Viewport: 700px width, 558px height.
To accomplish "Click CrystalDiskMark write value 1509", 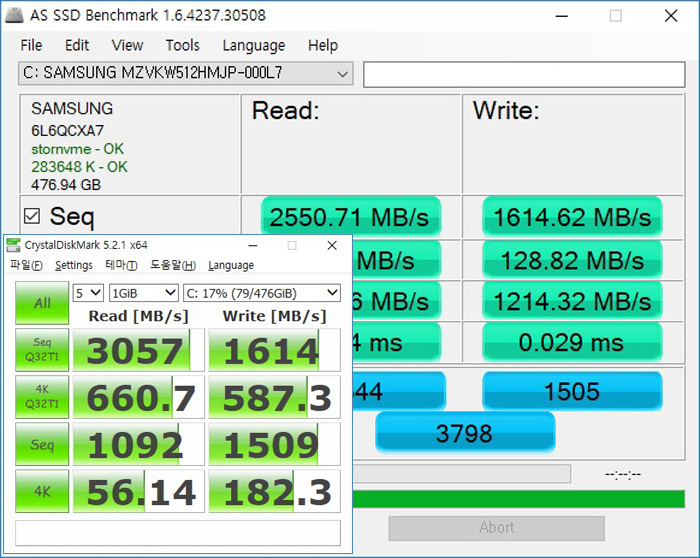I will click(x=274, y=445).
